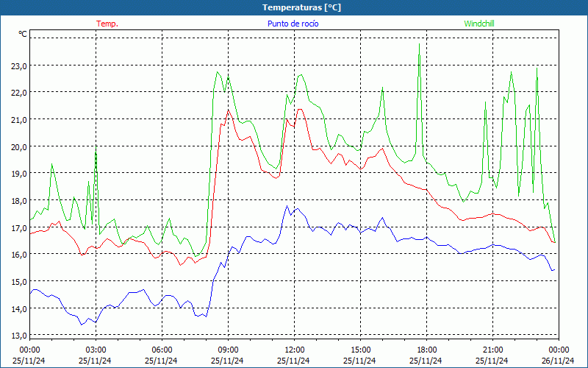Click the 22,0 y-axis value
The height and width of the screenshot is (368, 588).
19,93
